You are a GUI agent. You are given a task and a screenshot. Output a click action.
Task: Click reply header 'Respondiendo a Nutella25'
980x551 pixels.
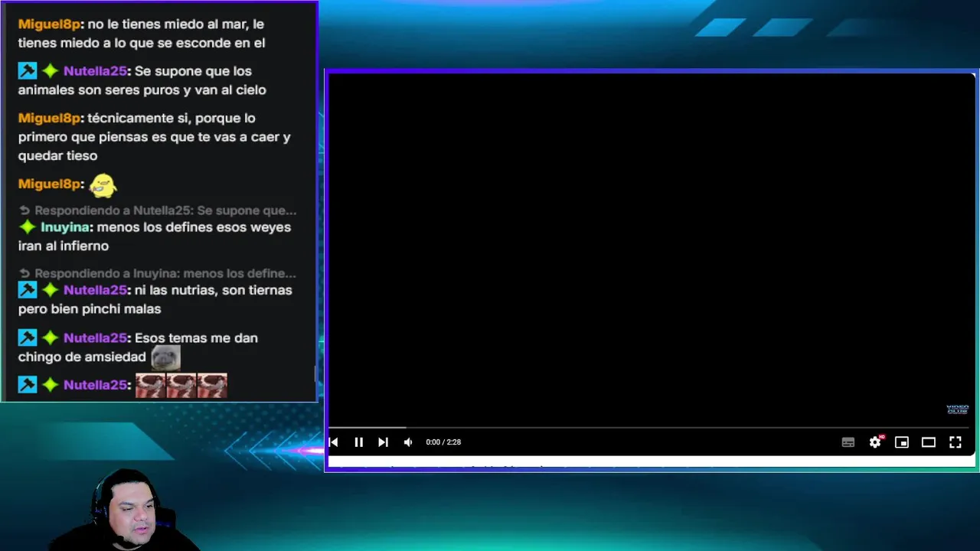[158, 210]
